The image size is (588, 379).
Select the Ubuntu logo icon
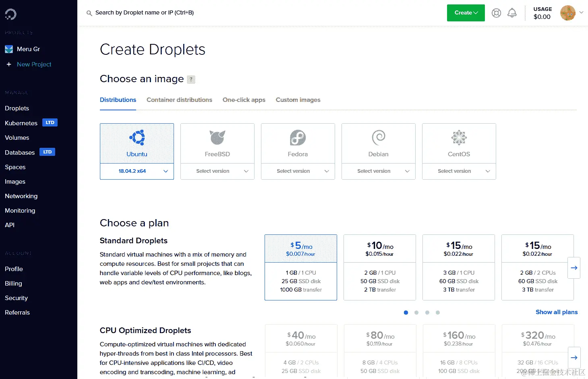[137, 138]
